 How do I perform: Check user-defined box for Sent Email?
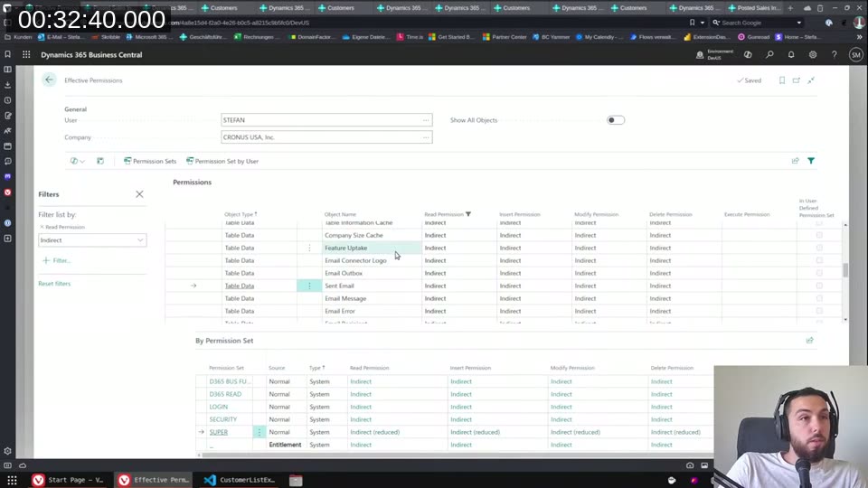click(819, 286)
